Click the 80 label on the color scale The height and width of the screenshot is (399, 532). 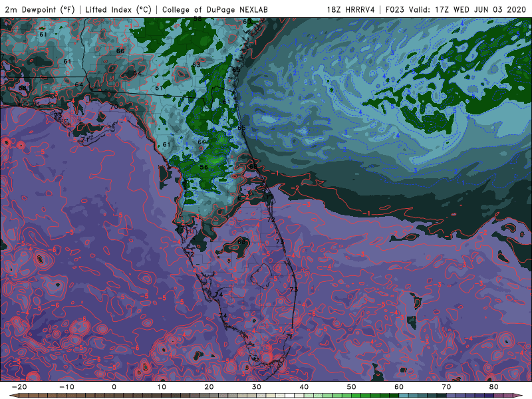tap(494, 387)
